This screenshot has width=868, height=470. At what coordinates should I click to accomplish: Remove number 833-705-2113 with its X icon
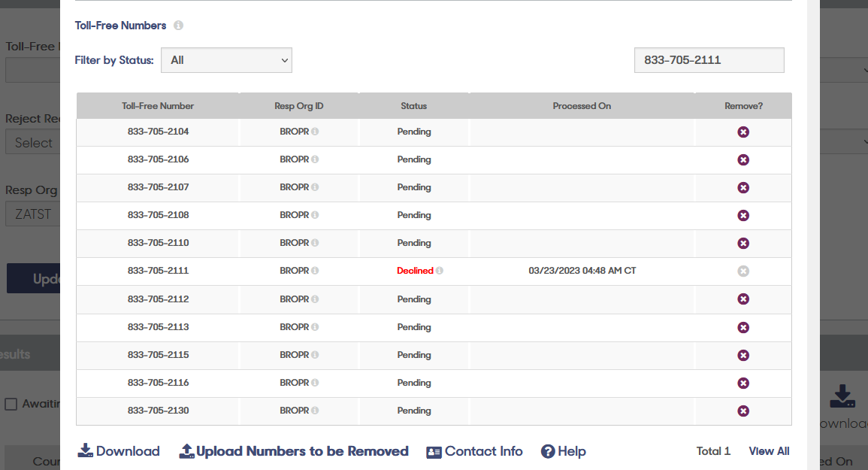pos(743,328)
